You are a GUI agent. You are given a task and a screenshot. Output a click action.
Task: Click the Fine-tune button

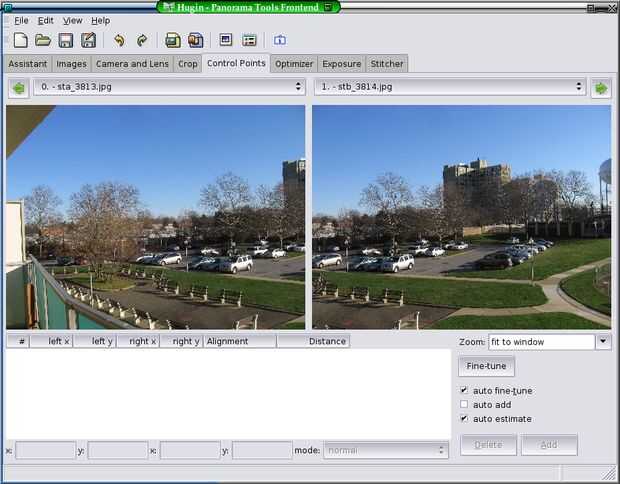[486, 366]
